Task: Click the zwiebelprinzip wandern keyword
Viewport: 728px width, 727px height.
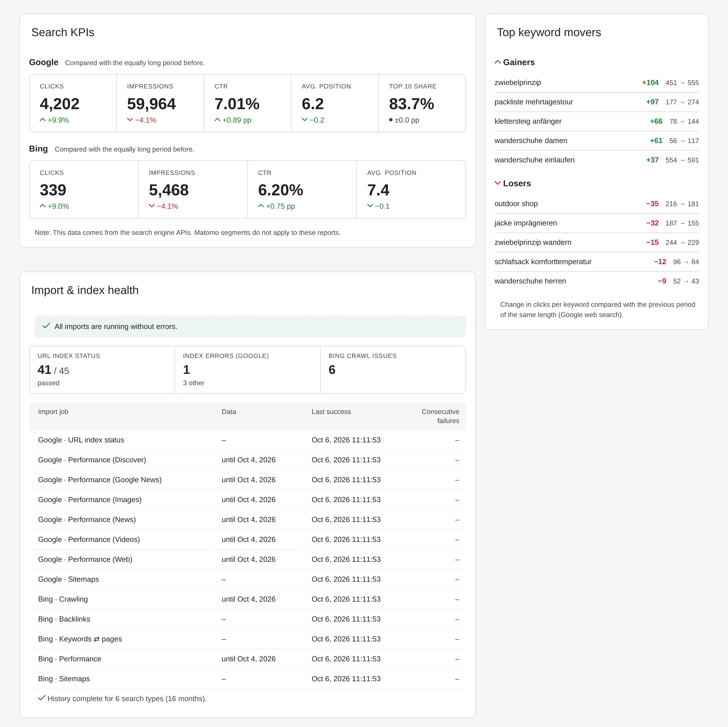Action: click(533, 242)
